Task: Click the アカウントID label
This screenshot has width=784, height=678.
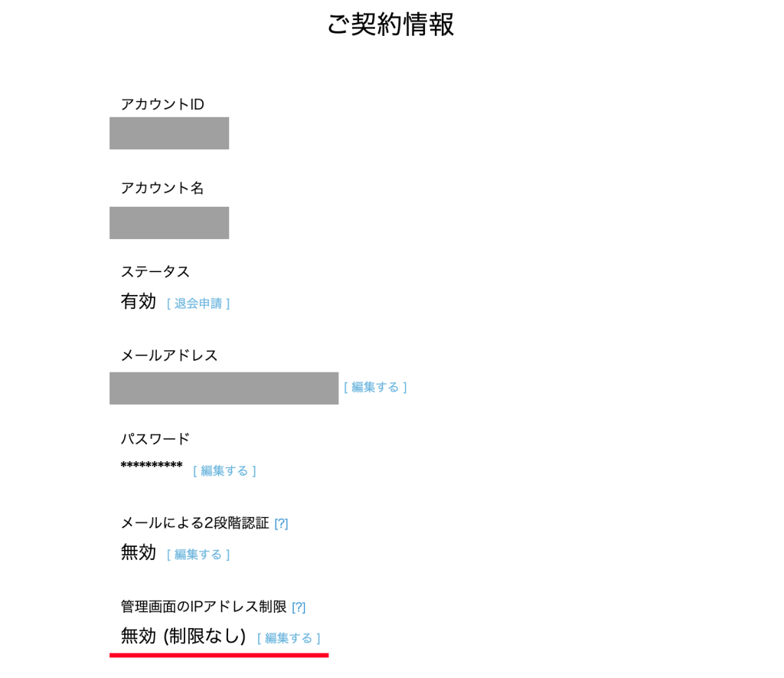Action: [162, 104]
